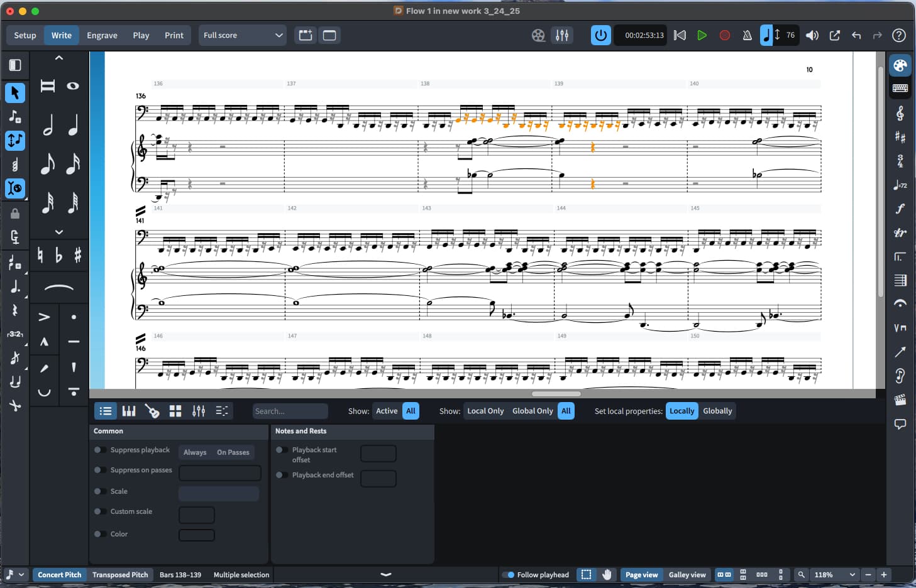The width and height of the screenshot is (916, 588).
Task: Open the Dynamics panel icon
Action: pos(900,209)
